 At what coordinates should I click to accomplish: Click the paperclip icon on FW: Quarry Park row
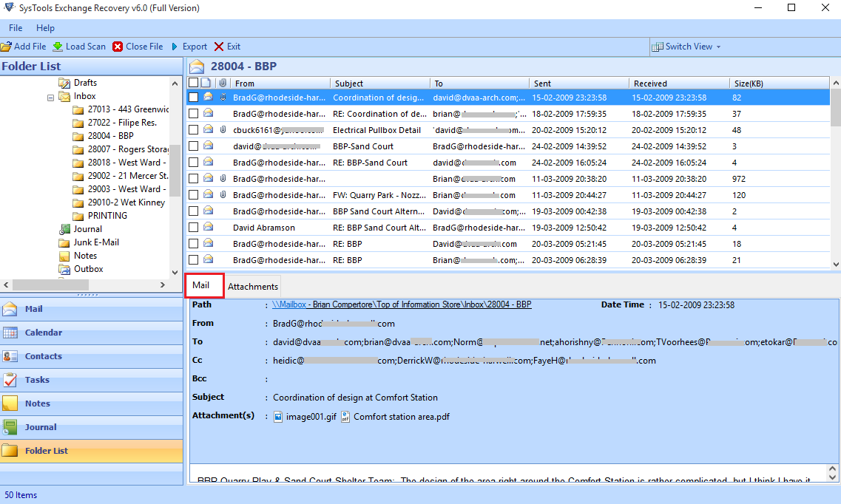tap(223, 195)
